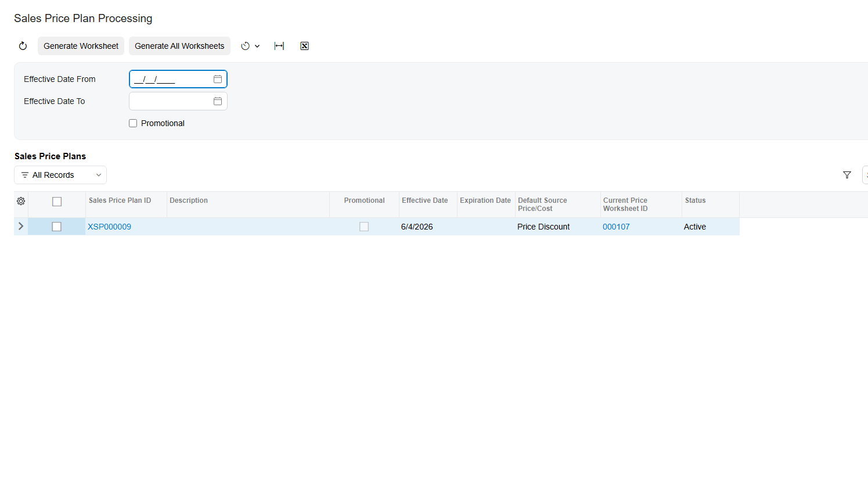
Task: Toggle the Promotional filter checkbox
Action: tap(133, 123)
